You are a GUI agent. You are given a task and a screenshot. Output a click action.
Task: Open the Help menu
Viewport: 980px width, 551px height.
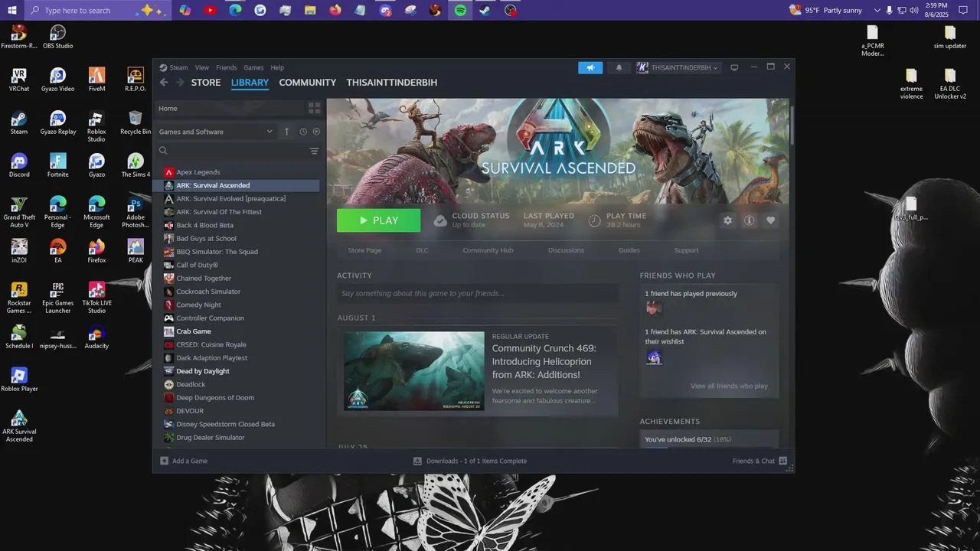(x=277, y=67)
